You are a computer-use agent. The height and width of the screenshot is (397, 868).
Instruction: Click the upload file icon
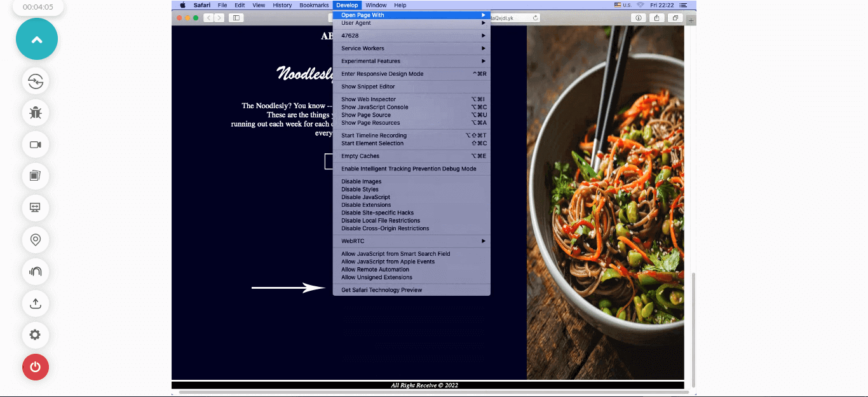click(36, 303)
